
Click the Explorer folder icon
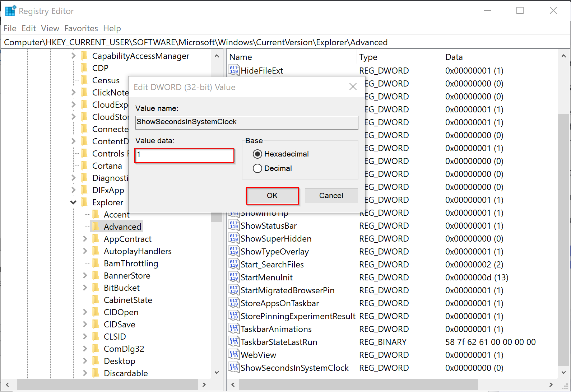click(x=84, y=202)
